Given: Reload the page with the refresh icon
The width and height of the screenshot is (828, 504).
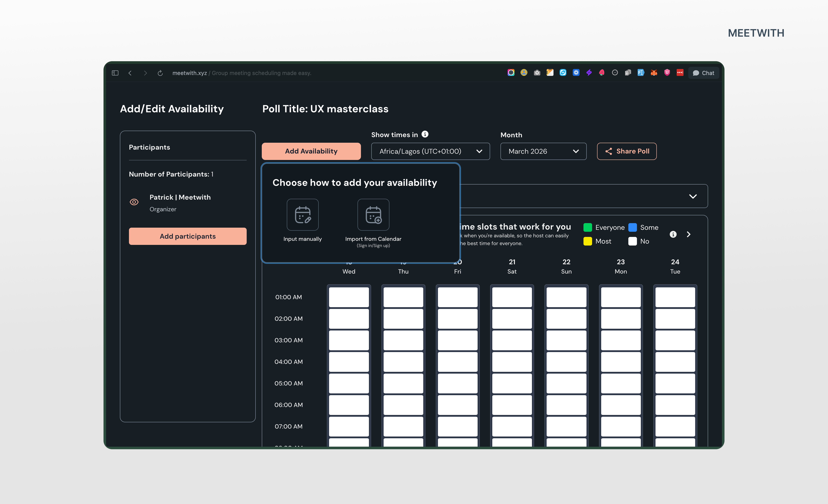Looking at the screenshot, I should point(160,73).
